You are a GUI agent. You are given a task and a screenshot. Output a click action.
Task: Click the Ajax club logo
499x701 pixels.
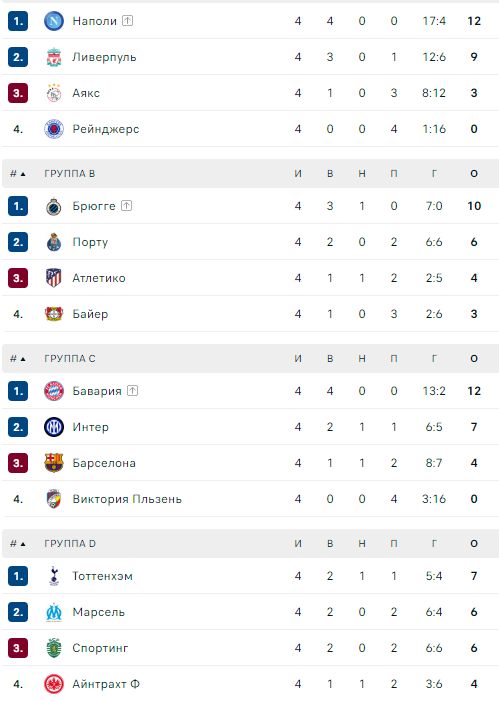54,93
